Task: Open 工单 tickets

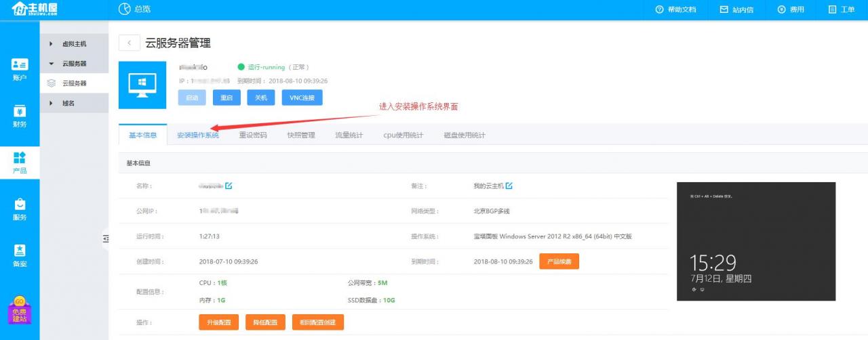Action: pos(842,9)
